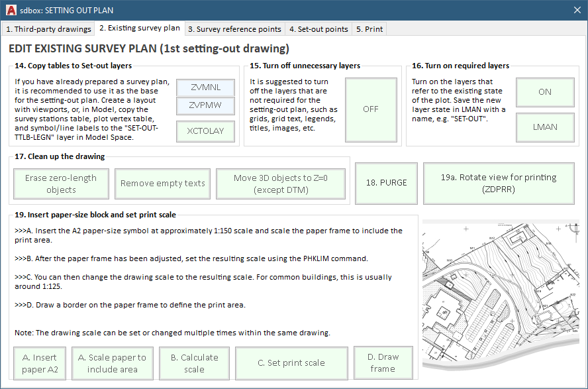Run the XCTOLAY command button
The height and width of the screenshot is (389, 588).
205,131
